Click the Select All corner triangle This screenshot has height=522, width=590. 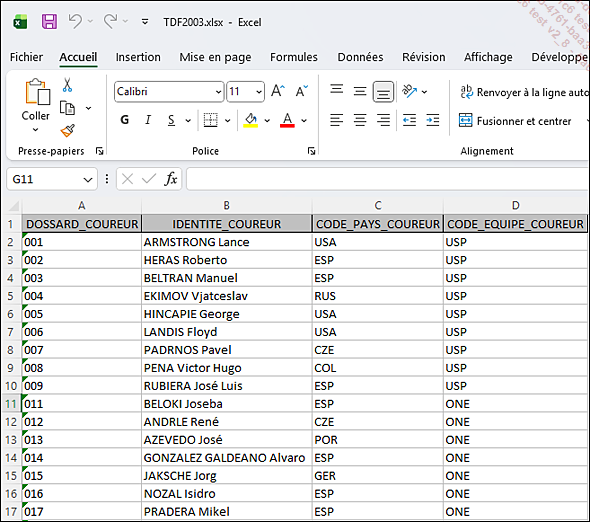pos(13,205)
